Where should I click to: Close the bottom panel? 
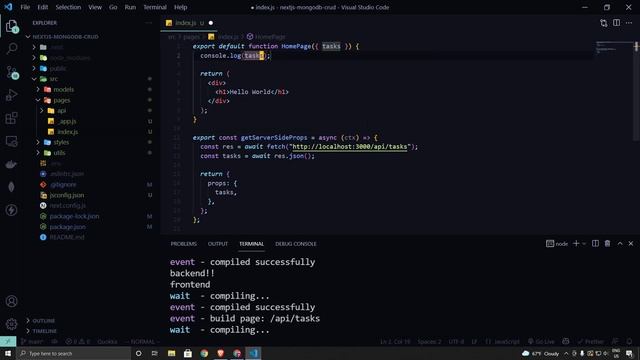point(631,243)
